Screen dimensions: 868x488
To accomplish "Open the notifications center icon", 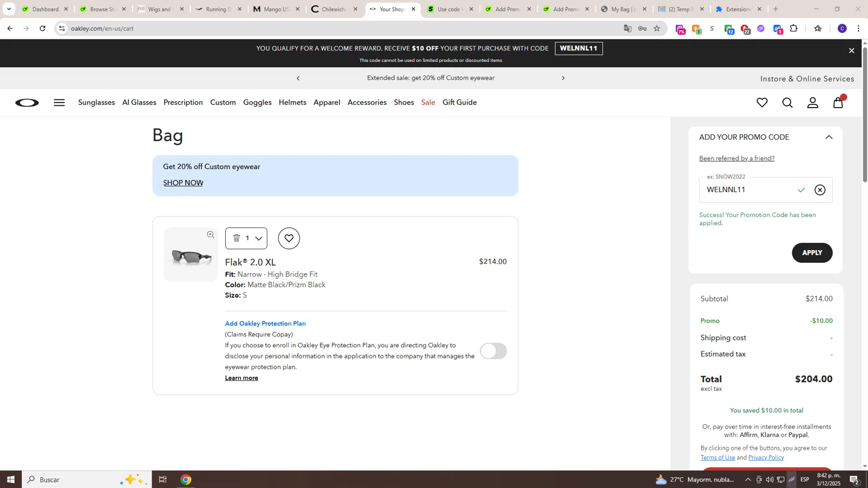I will [x=855, y=479].
